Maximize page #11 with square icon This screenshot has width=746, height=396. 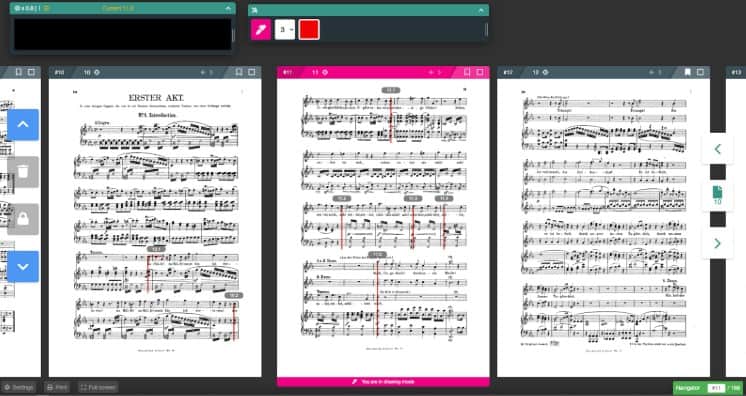480,72
